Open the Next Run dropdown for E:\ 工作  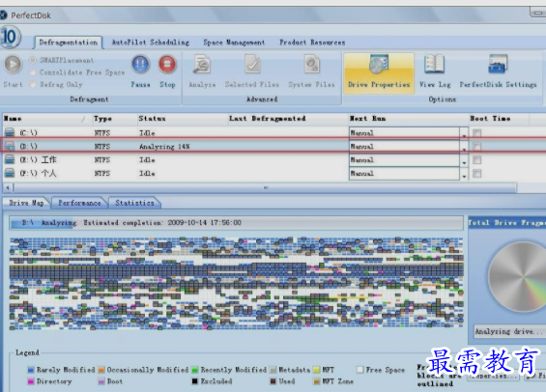tap(464, 160)
